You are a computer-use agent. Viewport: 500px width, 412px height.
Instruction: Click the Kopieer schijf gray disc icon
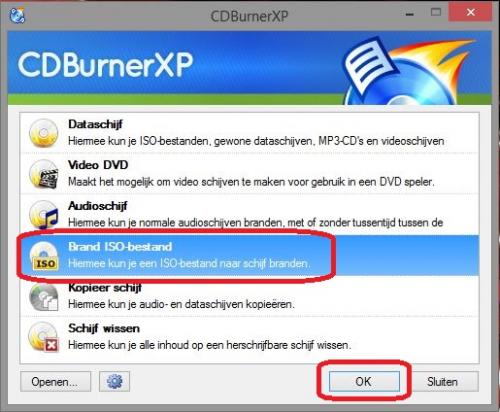[x=43, y=297]
